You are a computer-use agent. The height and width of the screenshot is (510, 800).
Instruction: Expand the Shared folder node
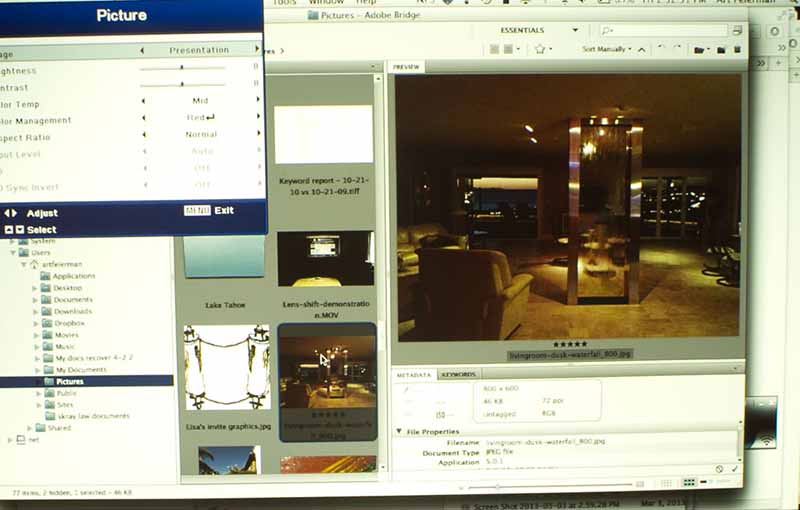(29, 428)
